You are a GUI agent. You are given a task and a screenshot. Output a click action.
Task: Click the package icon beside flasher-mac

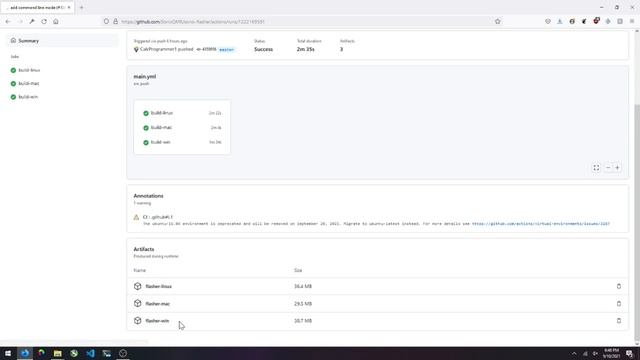click(138, 303)
